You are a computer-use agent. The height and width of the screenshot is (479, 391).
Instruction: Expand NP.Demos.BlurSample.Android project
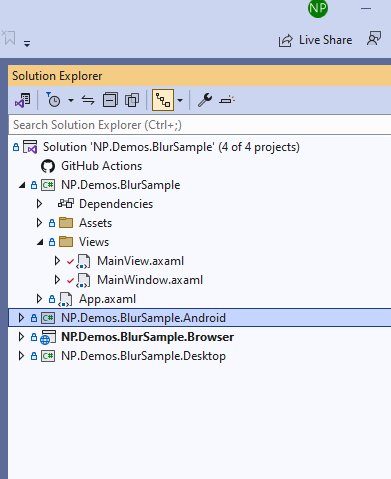pyautogui.click(x=21, y=318)
